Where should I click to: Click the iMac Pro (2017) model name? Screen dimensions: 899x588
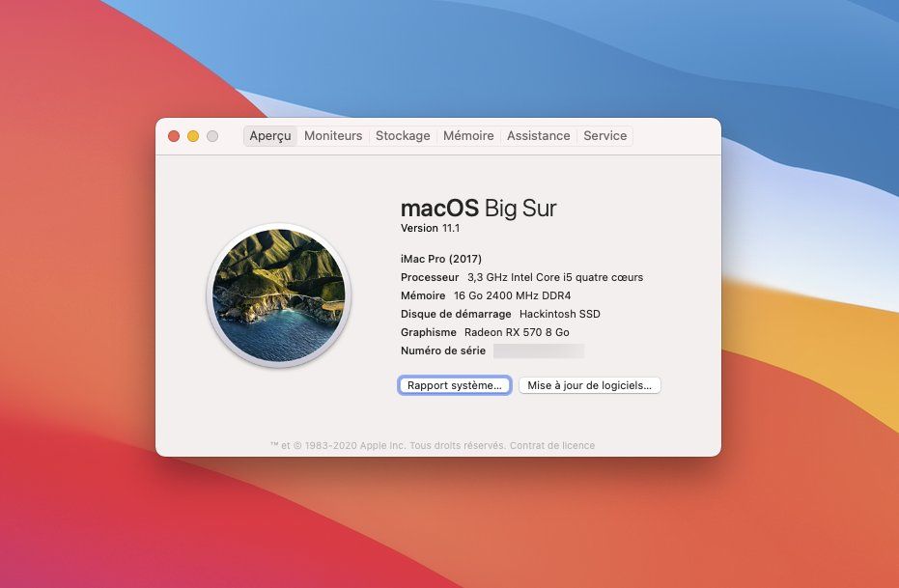[x=440, y=259]
